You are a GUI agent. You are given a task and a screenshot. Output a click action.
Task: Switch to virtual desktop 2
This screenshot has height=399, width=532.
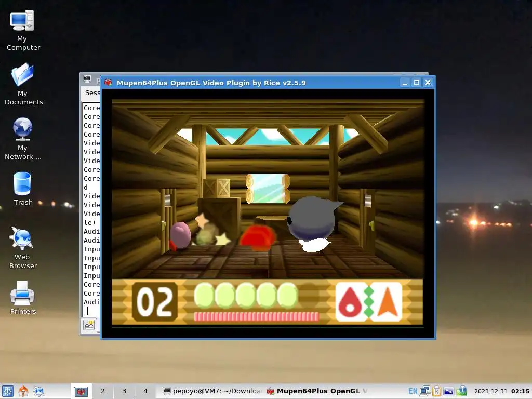102,391
